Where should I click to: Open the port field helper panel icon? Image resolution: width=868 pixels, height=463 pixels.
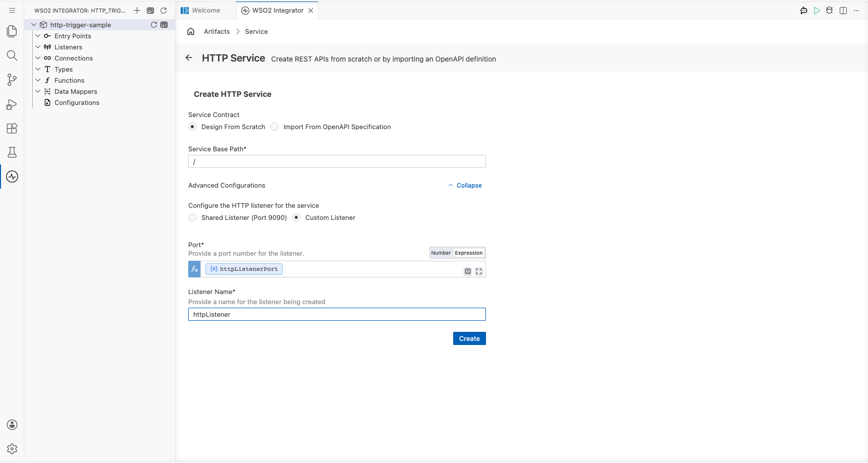tap(468, 271)
